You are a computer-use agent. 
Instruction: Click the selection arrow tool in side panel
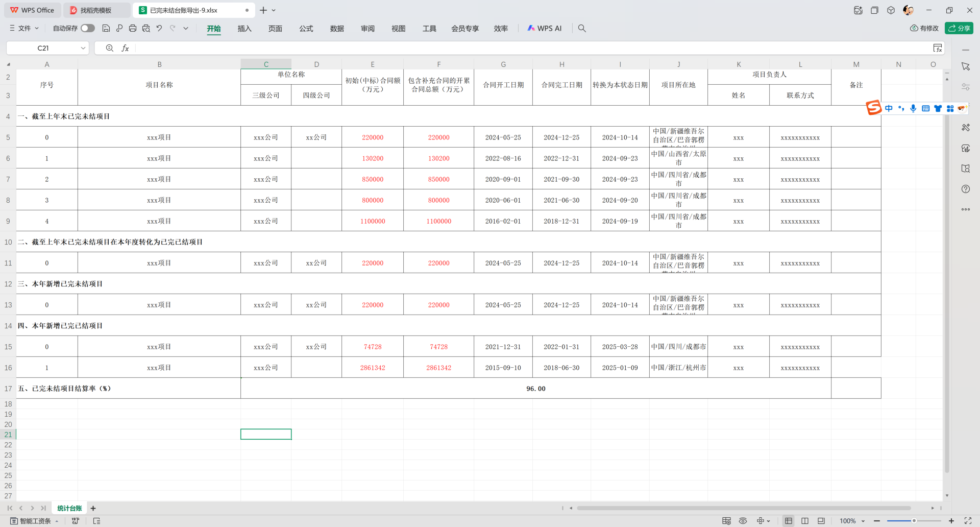[966, 66]
